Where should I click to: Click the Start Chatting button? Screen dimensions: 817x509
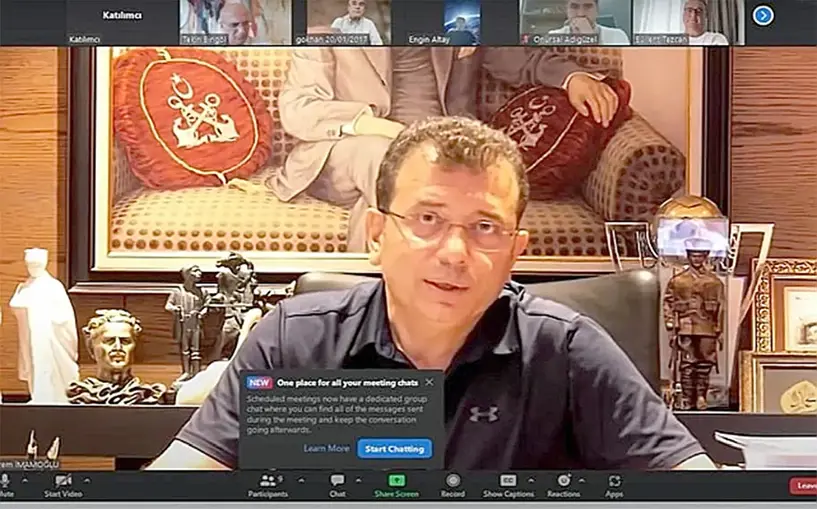click(394, 449)
